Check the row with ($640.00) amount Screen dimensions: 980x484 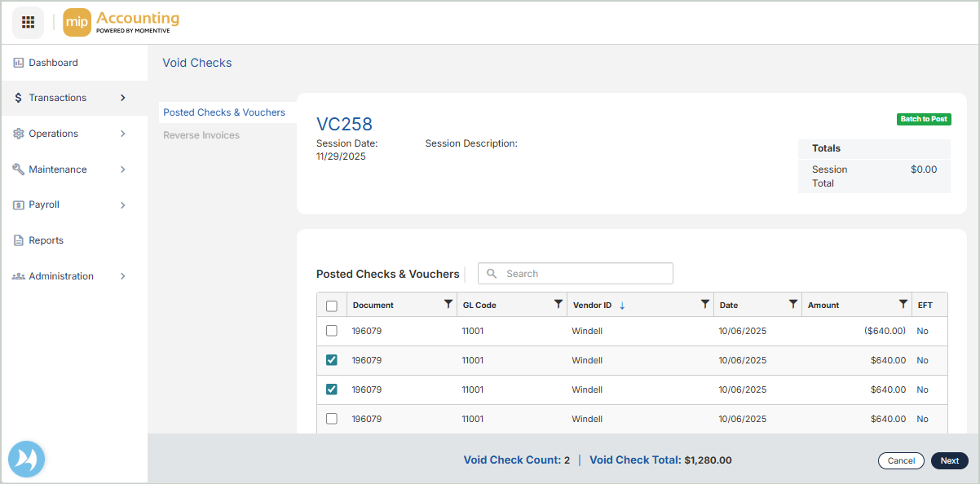point(331,331)
